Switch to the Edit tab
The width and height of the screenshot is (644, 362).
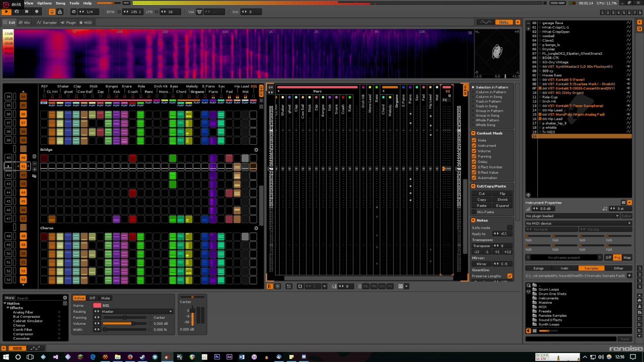pyautogui.click(x=10, y=23)
